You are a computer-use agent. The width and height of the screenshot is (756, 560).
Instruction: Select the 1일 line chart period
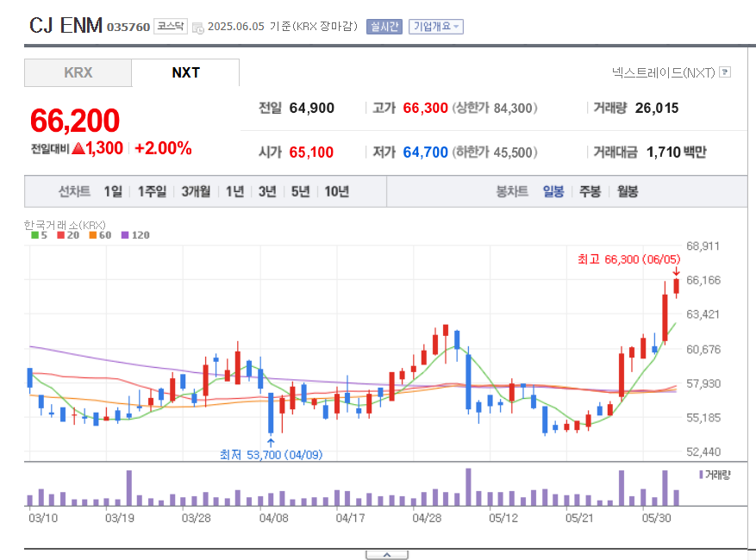click(113, 192)
